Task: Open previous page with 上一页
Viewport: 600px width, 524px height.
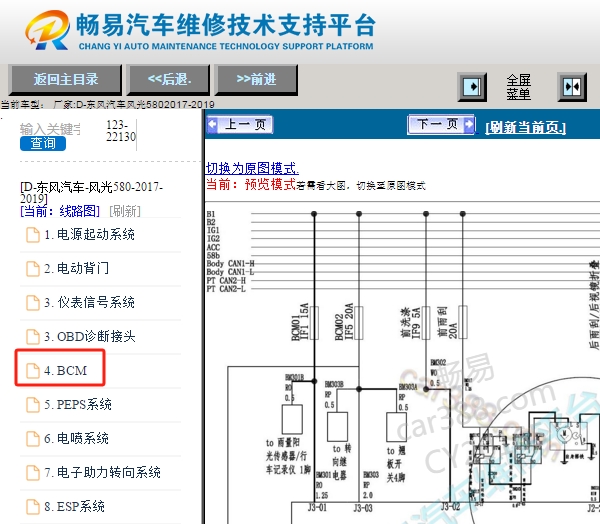Action: (x=240, y=124)
